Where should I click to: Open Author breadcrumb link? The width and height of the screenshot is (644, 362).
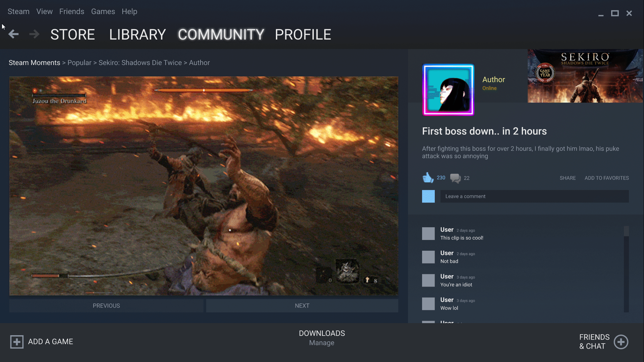(x=199, y=63)
